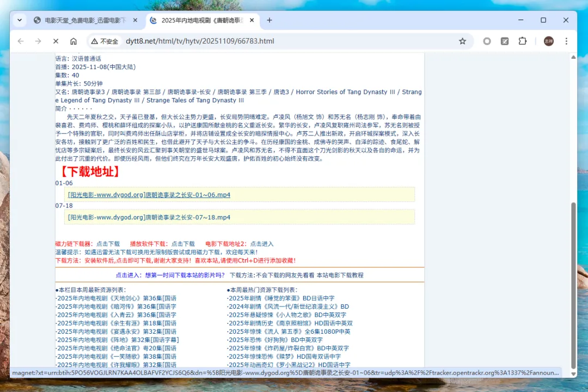Maximize the browser window
The height and width of the screenshot is (392, 588).
[x=543, y=20]
